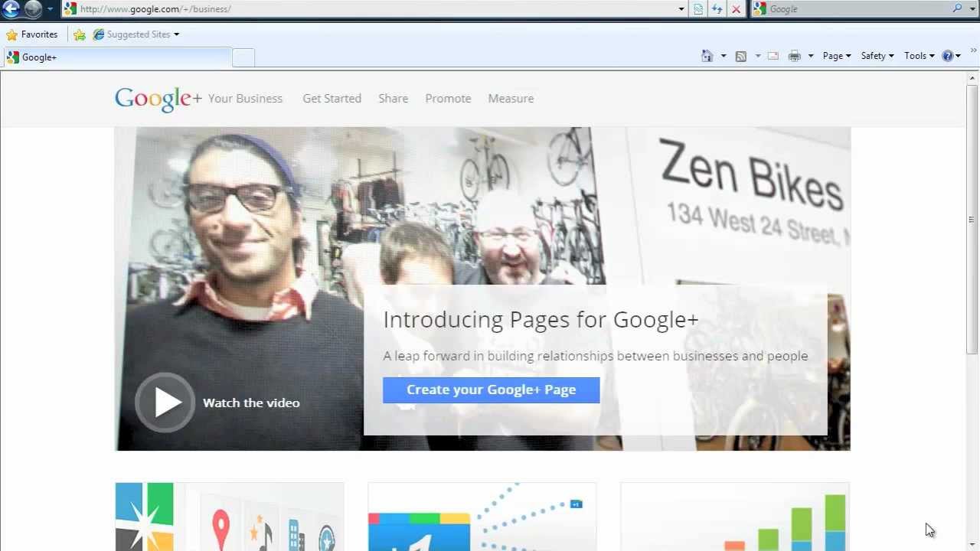Click the Your Business link

coord(245,99)
